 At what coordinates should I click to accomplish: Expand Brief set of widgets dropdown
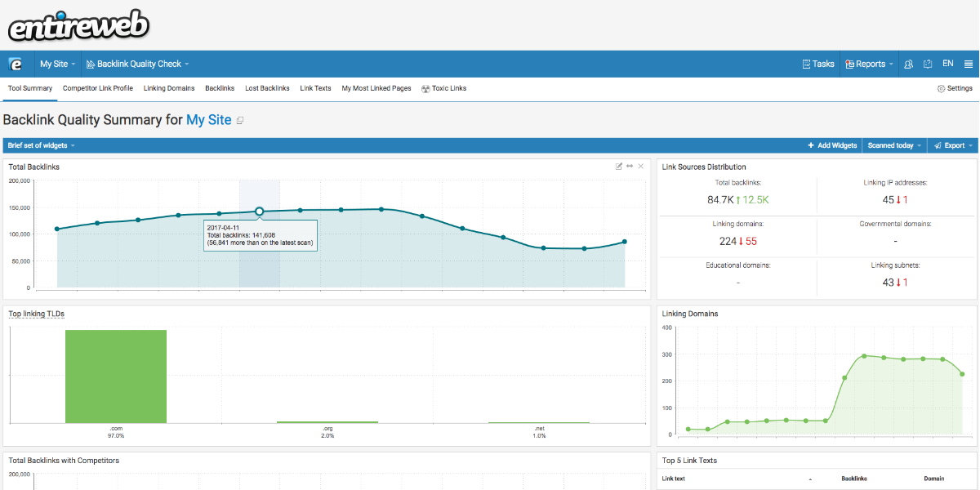[41, 145]
